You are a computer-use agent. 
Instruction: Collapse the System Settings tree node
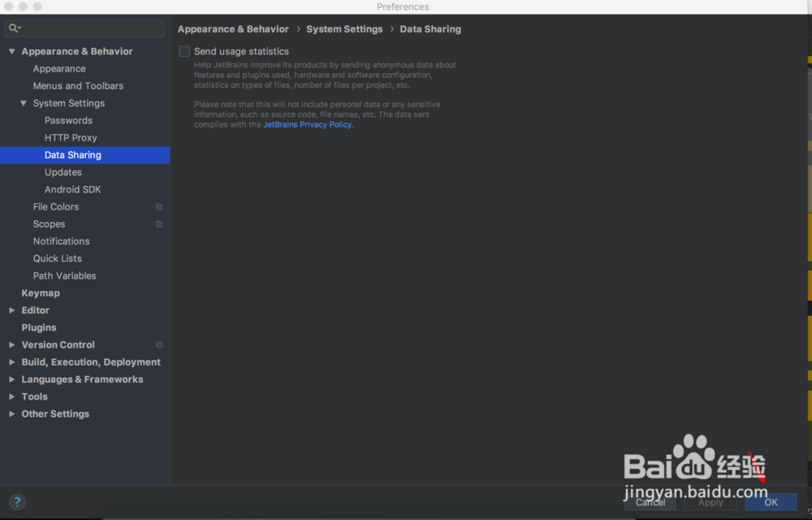24,103
